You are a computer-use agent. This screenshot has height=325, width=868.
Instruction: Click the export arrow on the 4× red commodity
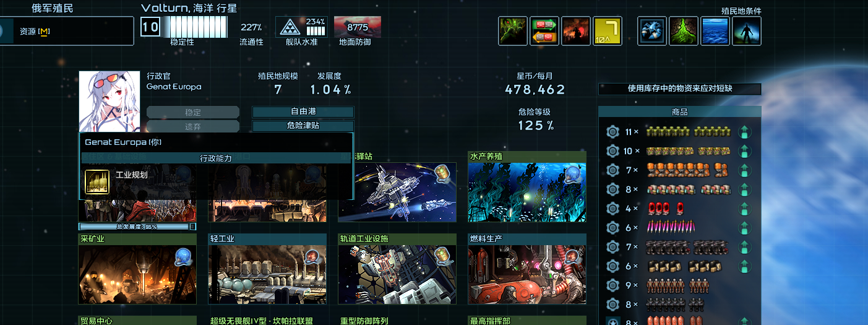click(x=745, y=209)
